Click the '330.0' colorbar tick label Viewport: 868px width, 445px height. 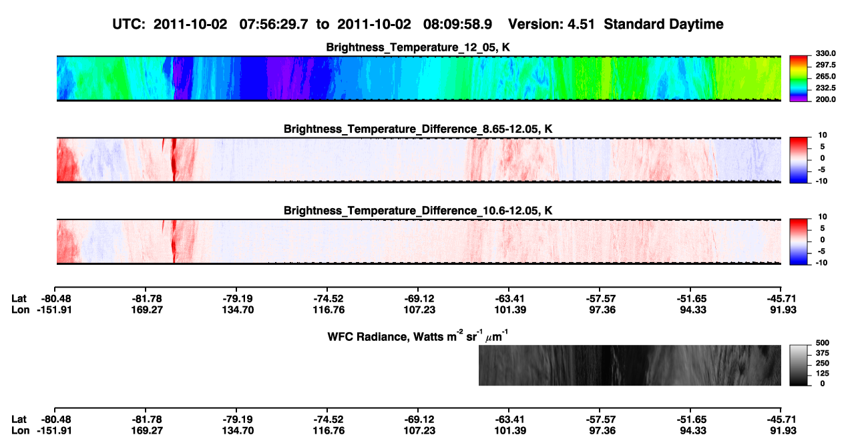tap(825, 54)
